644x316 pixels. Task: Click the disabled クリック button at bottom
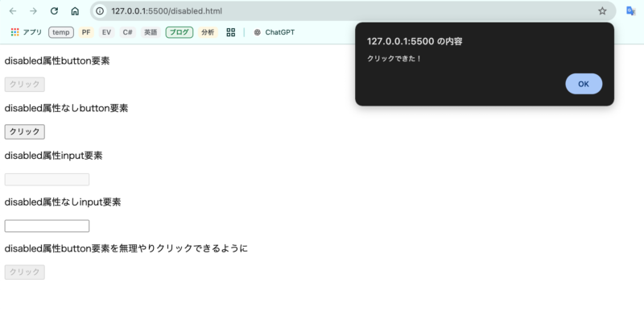25,272
